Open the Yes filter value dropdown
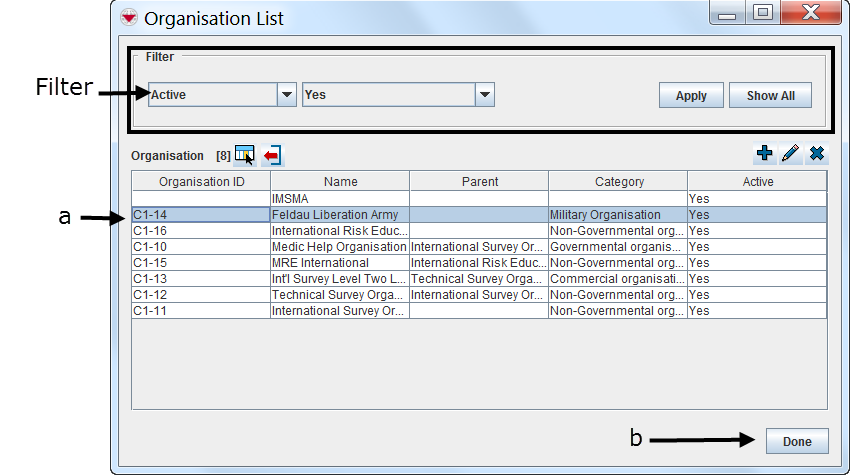 tap(485, 95)
